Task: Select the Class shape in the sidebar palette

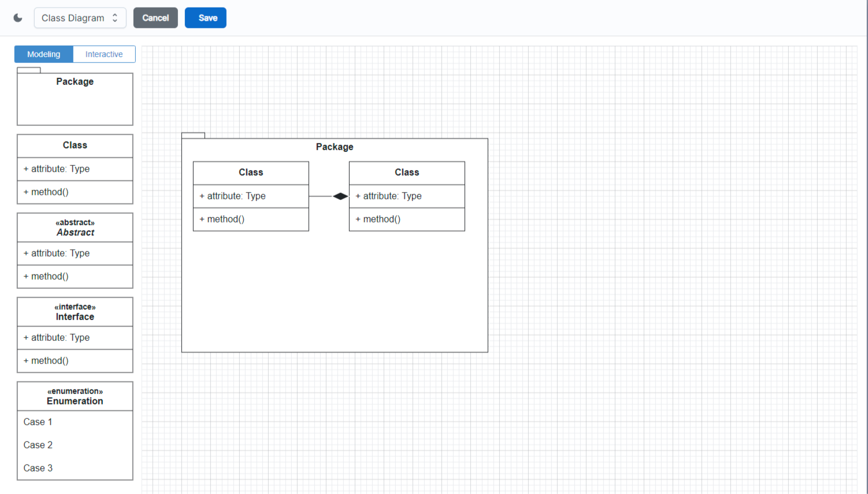Action: pos(75,146)
